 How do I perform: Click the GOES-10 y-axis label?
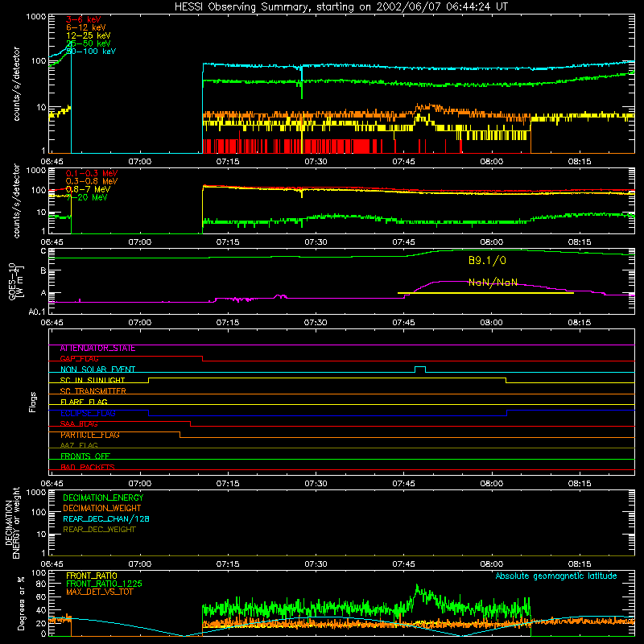(16, 282)
